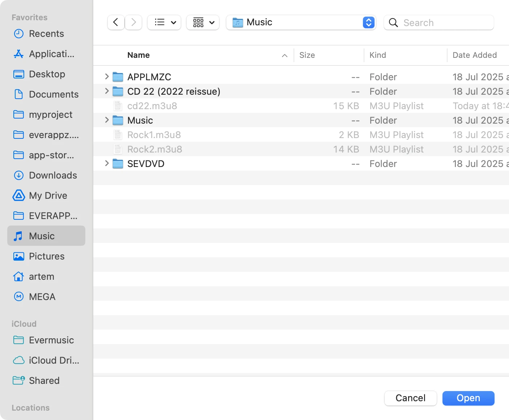Click the Search field
This screenshot has height=420, width=509.
pyautogui.click(x=445, y=23)
